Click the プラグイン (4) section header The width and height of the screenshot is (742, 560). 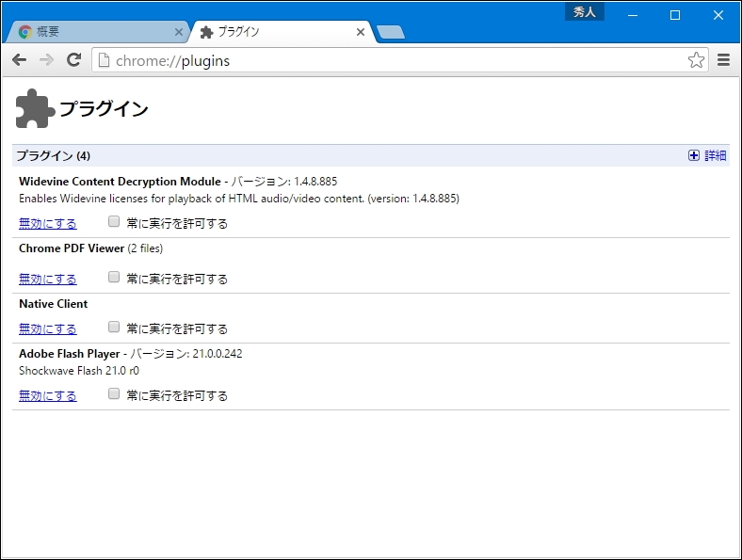click(54, 155)
